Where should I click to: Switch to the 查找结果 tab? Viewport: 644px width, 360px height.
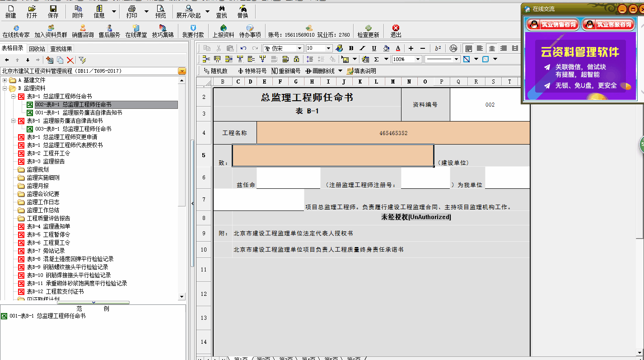point(61,49)
